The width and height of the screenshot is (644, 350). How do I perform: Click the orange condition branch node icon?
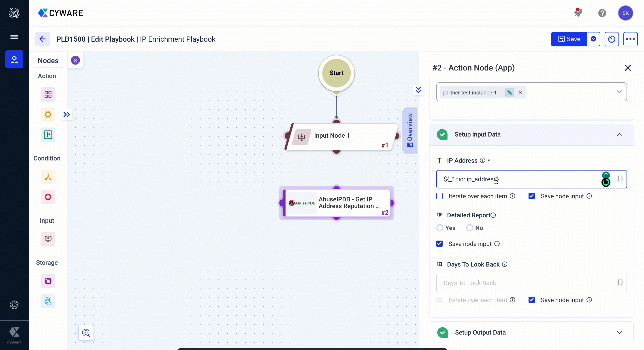48,177
